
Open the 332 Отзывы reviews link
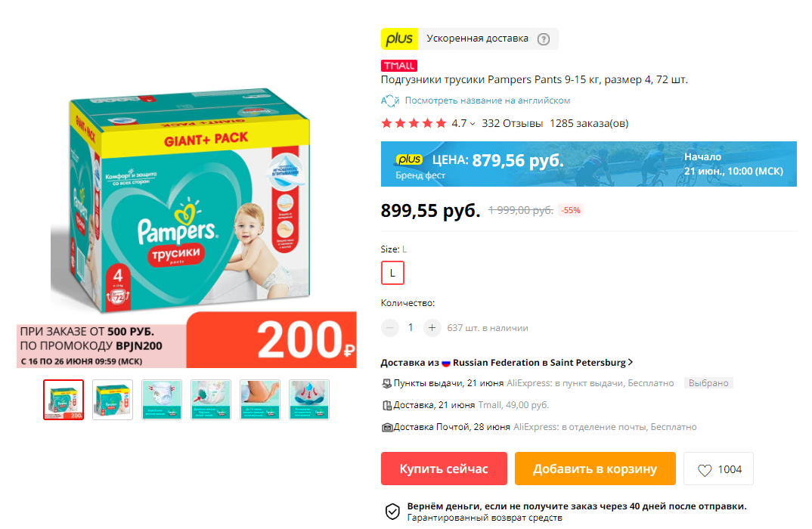click(512, 123)
